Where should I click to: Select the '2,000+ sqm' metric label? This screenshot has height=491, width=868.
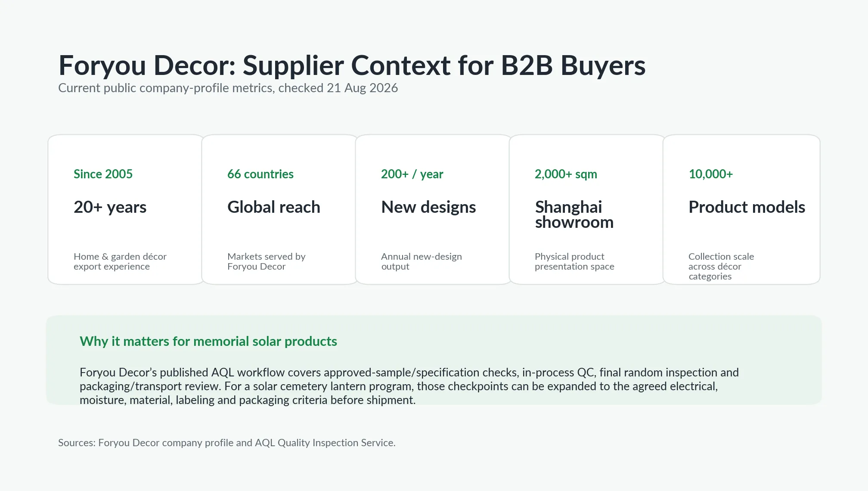[x=566, y=174]
